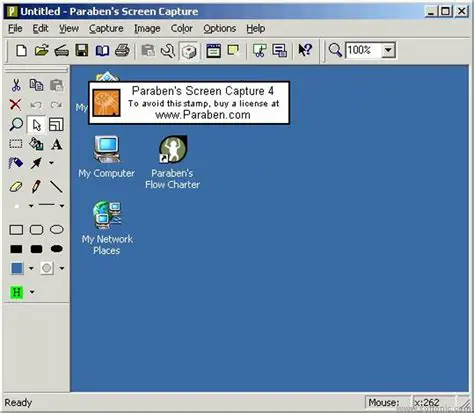Select the outlined rounded rectangle shape

pyautogui.click(x=36, y=230)
